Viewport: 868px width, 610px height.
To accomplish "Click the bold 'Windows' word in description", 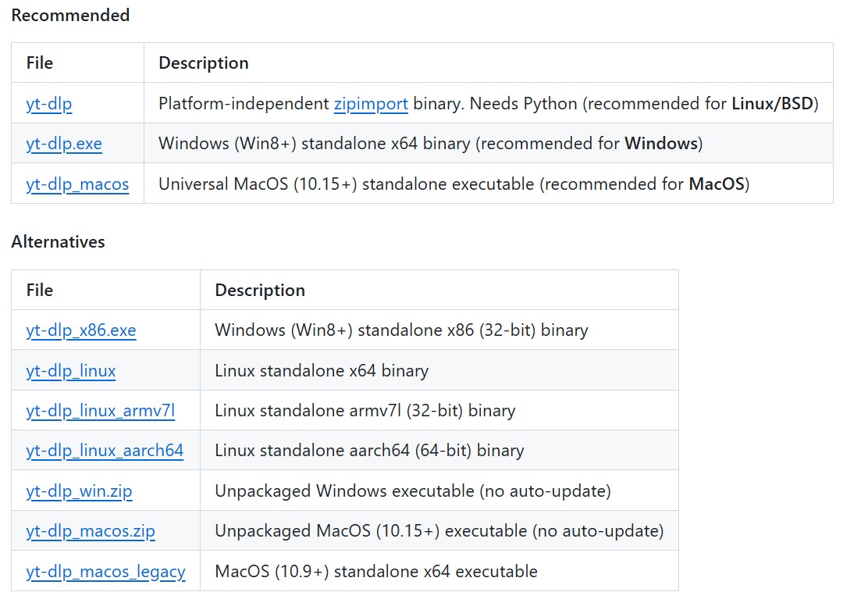I will [661, 144].
